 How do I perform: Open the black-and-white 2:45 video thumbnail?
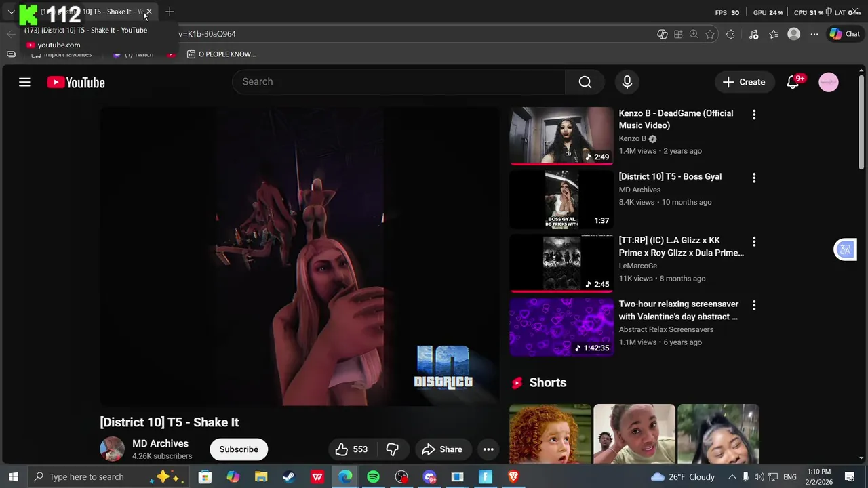(x=561, y=264)
